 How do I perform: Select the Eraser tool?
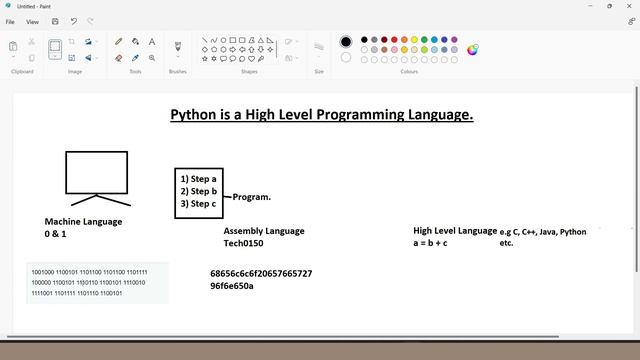(x=118, y=58)
